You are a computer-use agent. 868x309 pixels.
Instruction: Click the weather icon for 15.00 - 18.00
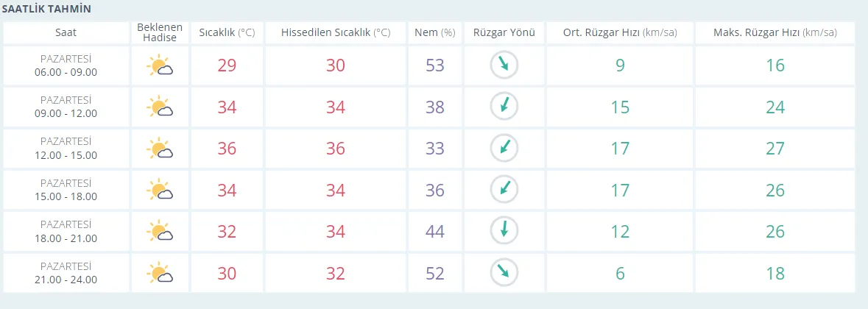click(160, 190)
